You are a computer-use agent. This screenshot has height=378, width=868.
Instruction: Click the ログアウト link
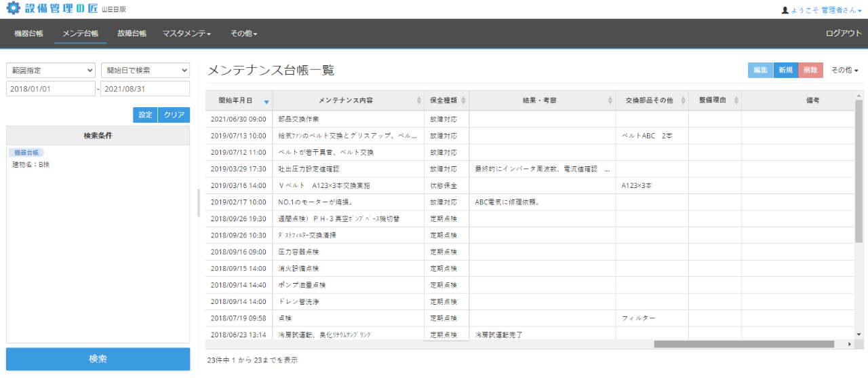(x=844, y=33)
